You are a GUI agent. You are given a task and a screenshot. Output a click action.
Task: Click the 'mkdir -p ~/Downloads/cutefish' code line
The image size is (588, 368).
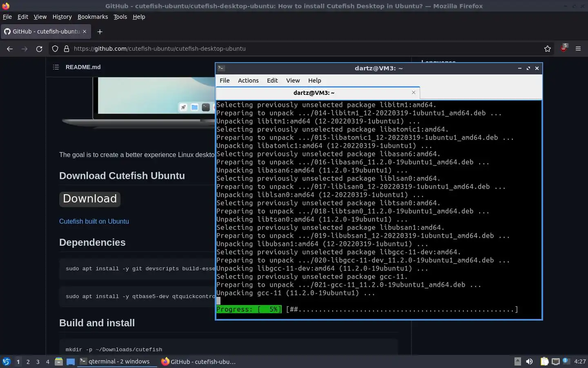pyautogui.click(x=114, y=350)
